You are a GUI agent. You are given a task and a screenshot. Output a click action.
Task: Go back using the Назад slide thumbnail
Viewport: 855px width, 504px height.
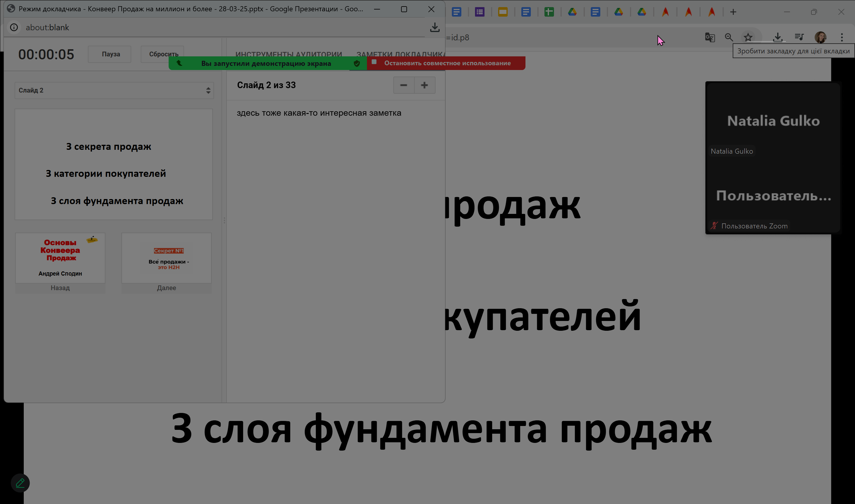pyautogui.click(x=60, y=263)
